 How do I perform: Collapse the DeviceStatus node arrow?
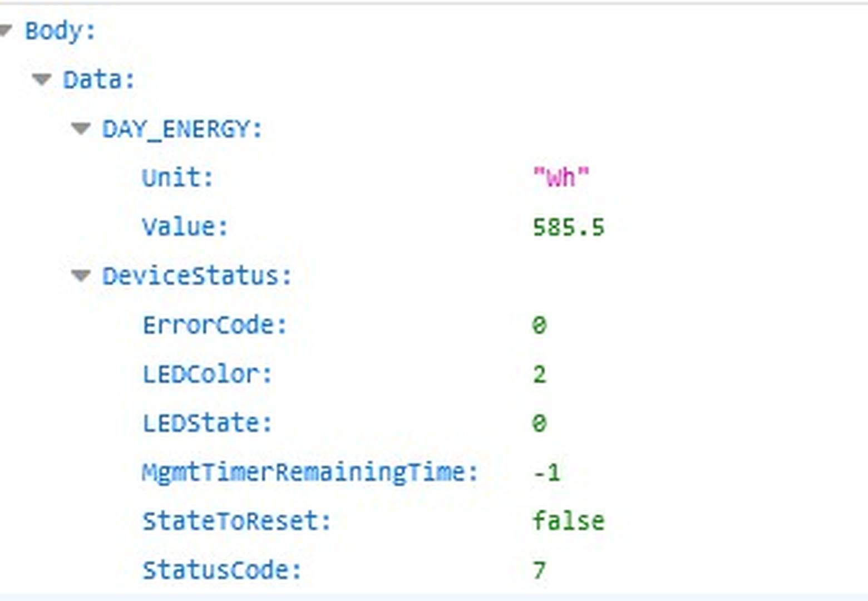81,275
